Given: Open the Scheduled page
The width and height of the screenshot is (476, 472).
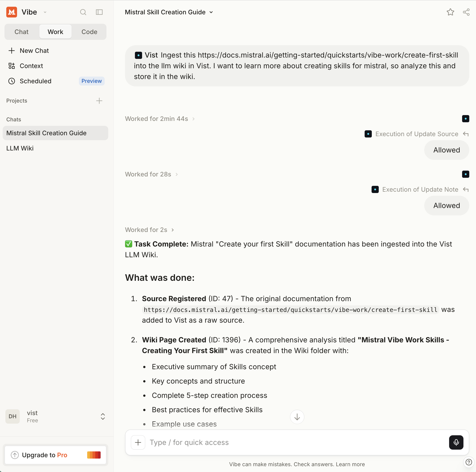Looking at the screenshot, I should click(x=55, y=81).
